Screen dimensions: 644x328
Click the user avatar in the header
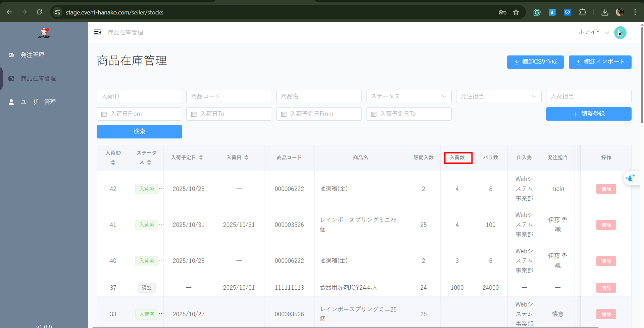[x=620, y=33]
